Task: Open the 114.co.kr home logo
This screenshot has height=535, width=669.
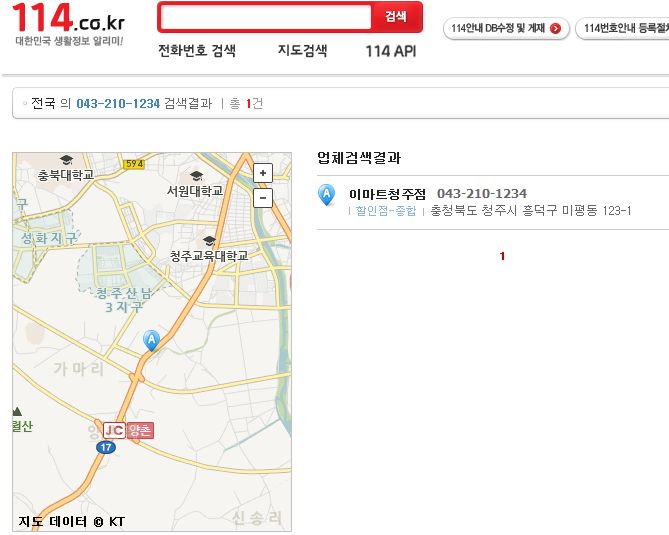Action: 68,24
